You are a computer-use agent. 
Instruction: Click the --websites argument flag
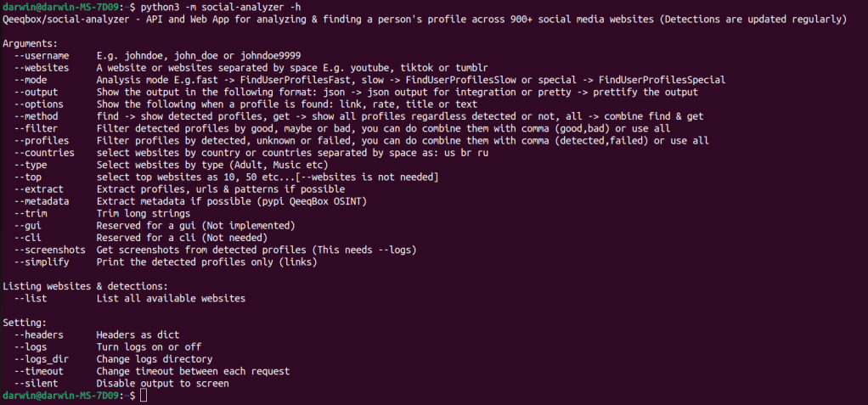point(42,67)
